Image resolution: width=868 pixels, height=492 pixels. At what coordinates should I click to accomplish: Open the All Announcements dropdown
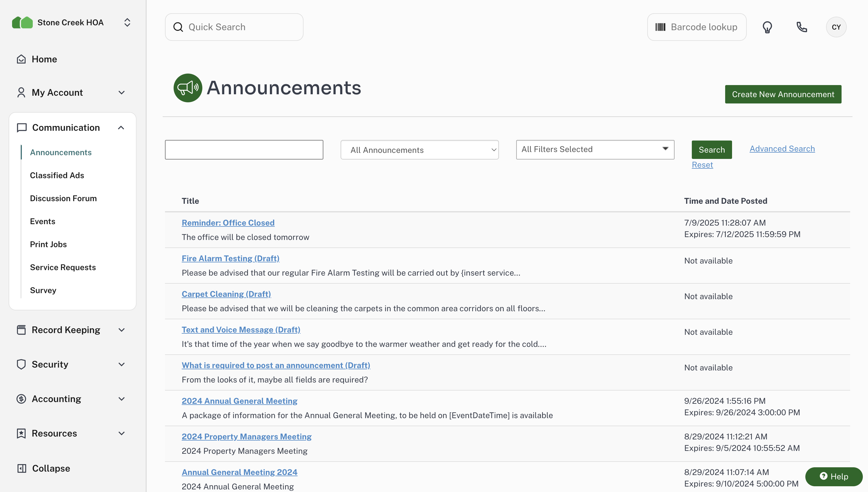419,150
